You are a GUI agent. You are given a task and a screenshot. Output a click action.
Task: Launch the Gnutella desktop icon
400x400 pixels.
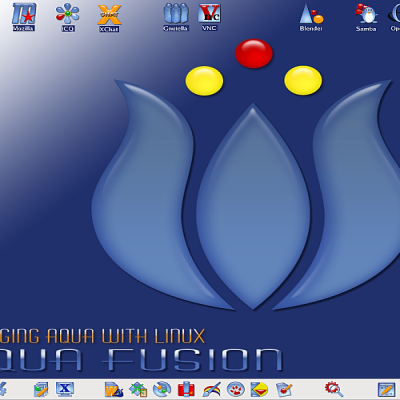176,17
